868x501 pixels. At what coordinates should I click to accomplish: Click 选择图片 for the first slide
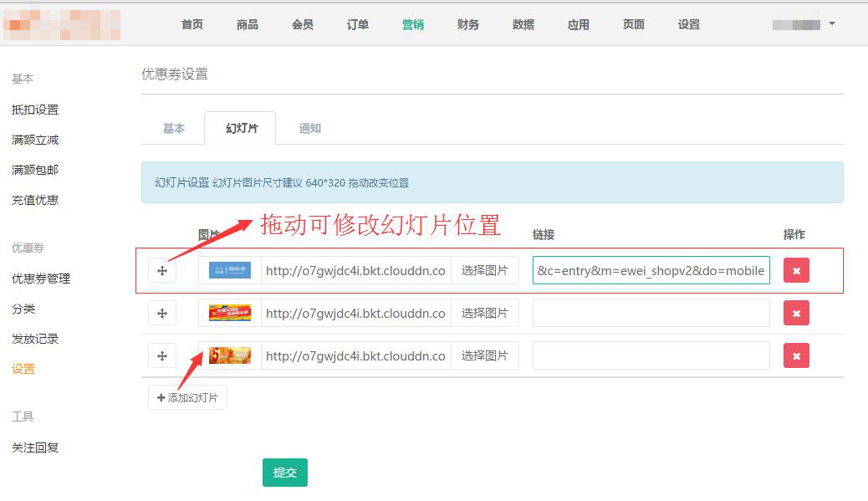coord(485,270)
